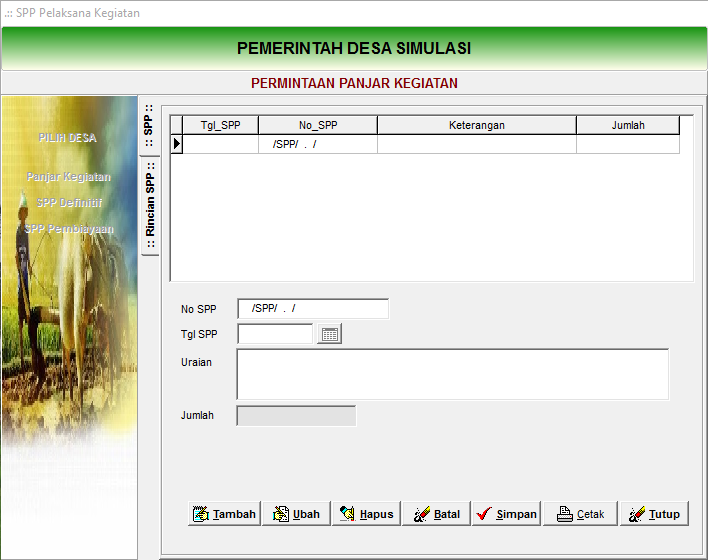Screen dimensions: 708x560
Task: Click inside the Uraian text area
Action: [452, 374]
